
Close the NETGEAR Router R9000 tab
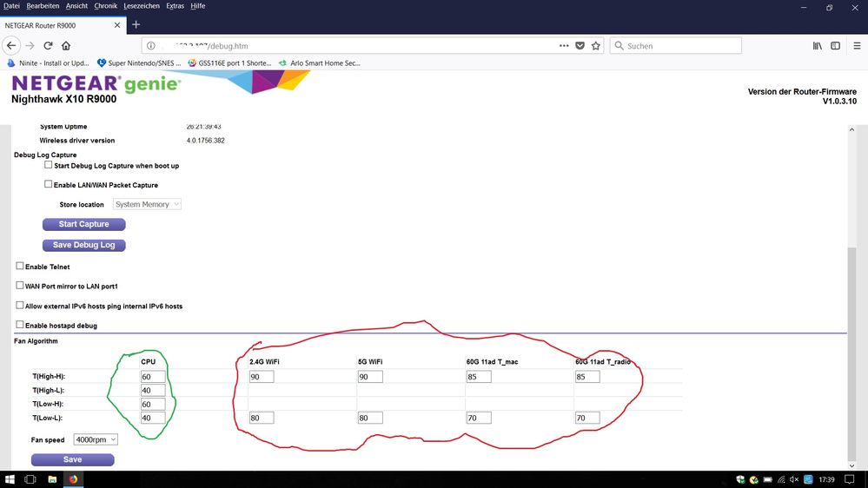tap(116, 25)
